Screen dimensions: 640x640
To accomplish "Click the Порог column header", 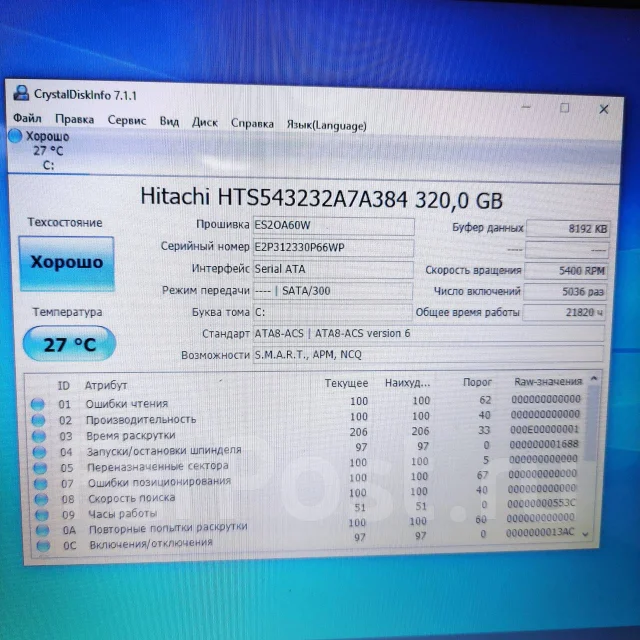I will [477, 382].
